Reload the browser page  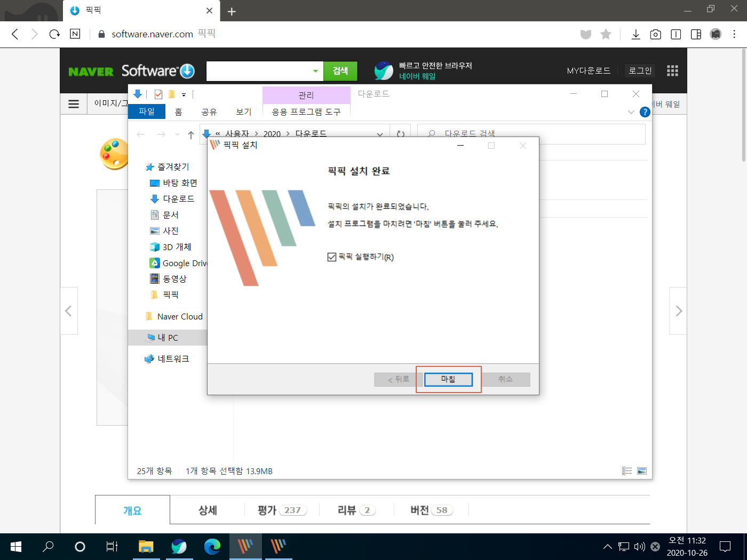click(x=54, y=34)
